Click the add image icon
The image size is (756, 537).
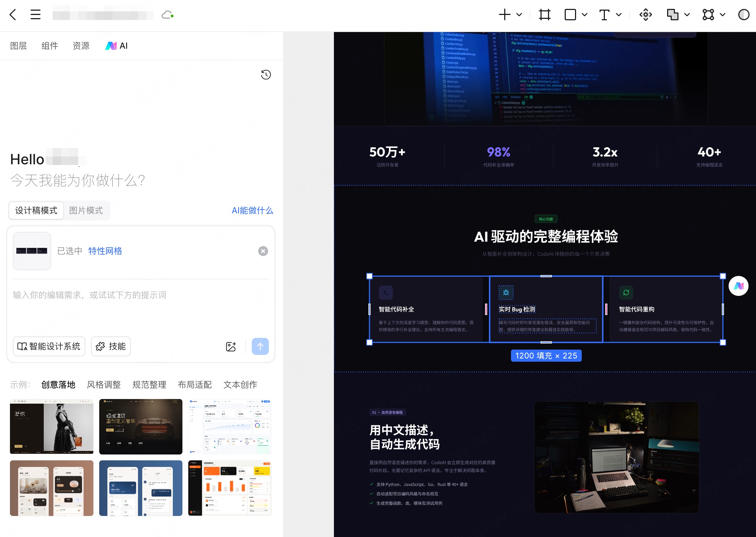point(231,346)
